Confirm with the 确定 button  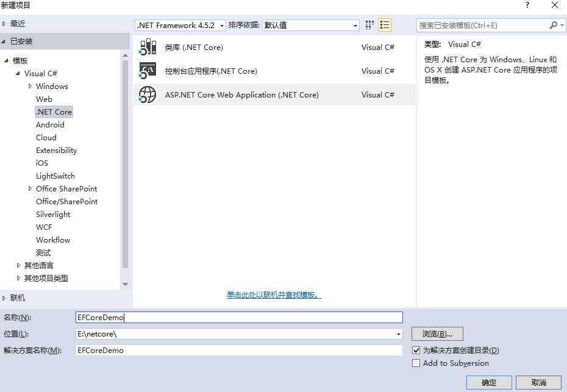[x=489, y=383]
